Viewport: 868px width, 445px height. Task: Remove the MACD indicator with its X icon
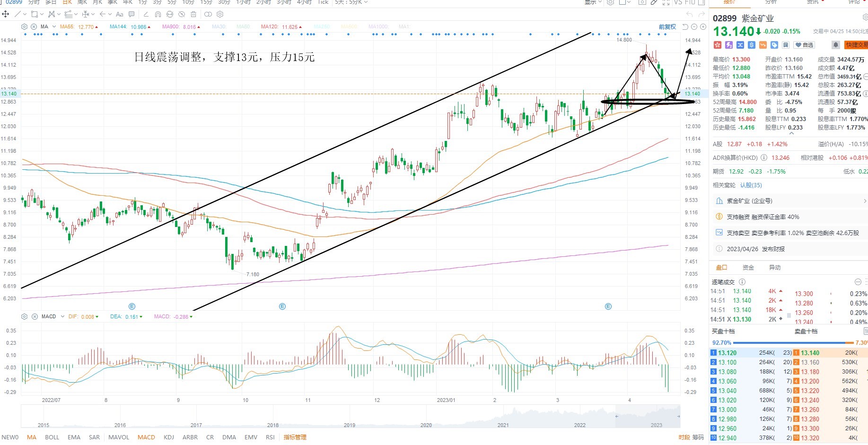pos(35,316)
